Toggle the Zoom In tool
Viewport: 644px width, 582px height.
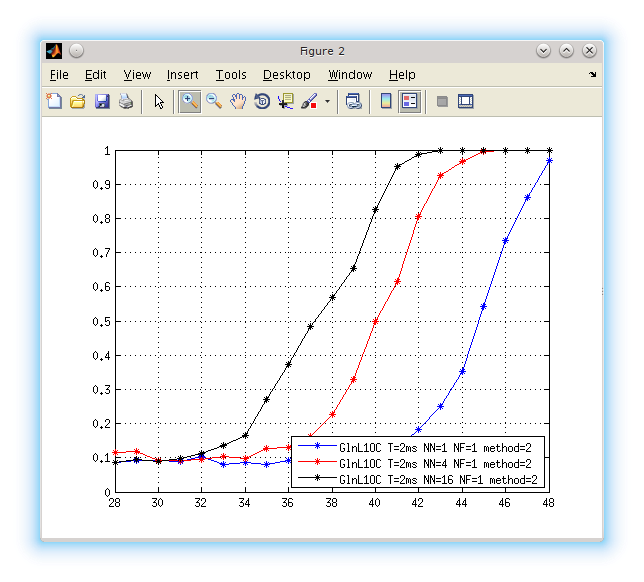(190, 101)
